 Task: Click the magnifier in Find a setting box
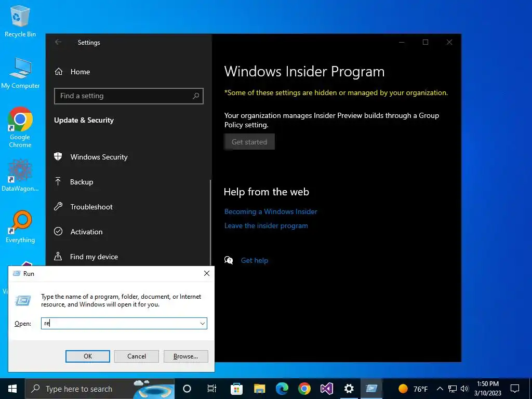[196, 96]
